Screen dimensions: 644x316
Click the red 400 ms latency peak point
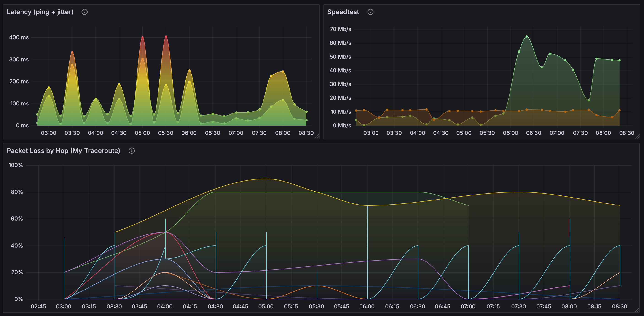(142, 37)
